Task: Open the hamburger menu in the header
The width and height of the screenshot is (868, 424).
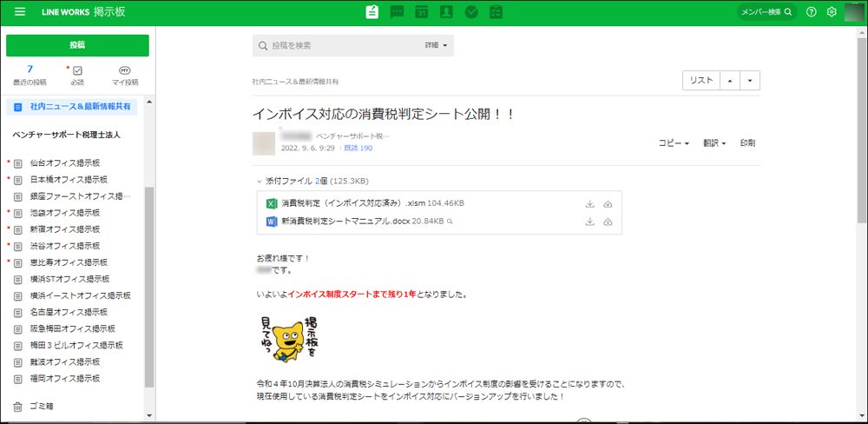Action: (20, 12)
